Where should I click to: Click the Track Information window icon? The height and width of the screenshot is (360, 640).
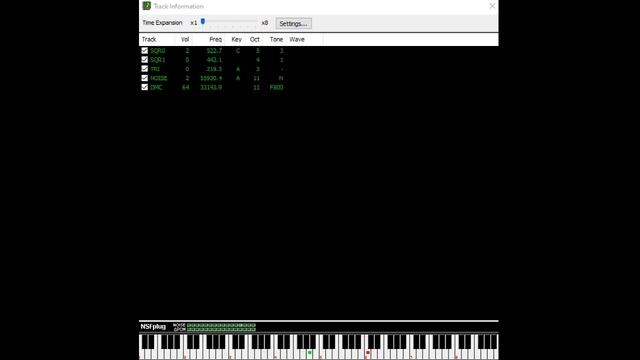tap(147, 6)
